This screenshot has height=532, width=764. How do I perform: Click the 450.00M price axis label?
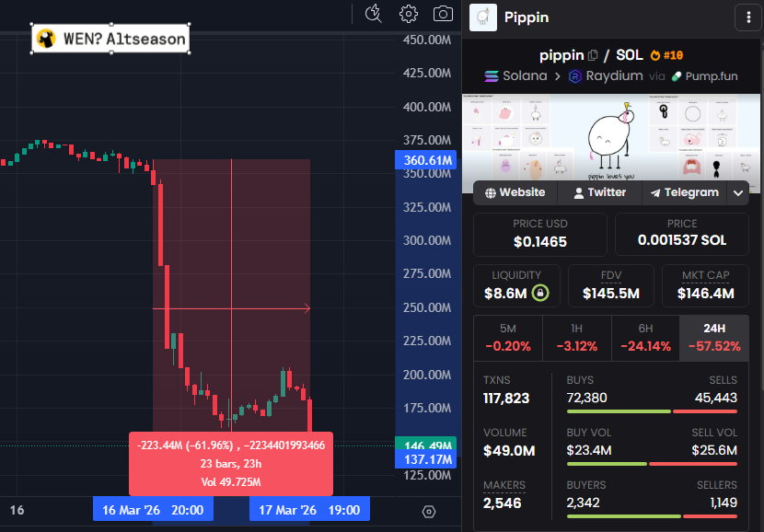(x=427, y=40)
